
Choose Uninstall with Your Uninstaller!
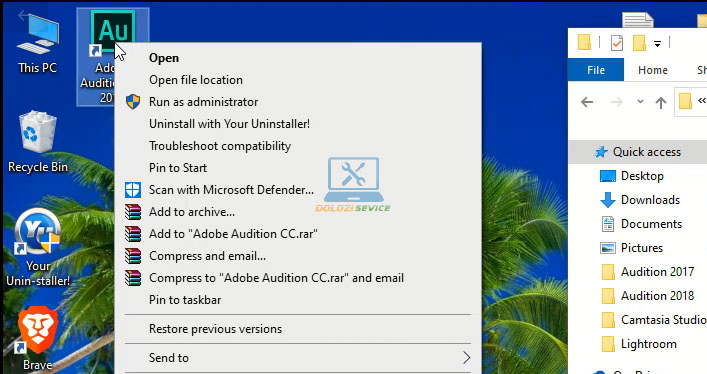(298, 124)
